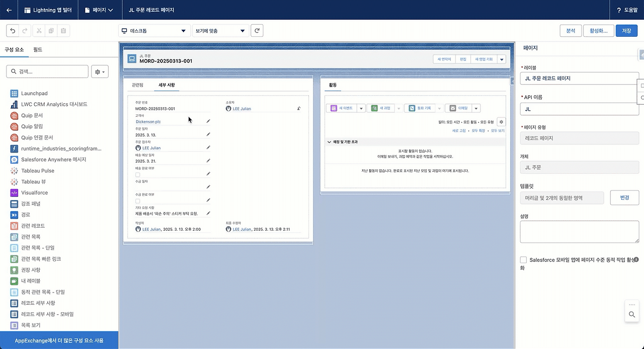Open the record header actions dropdown arrow

(x=502, y=59)
